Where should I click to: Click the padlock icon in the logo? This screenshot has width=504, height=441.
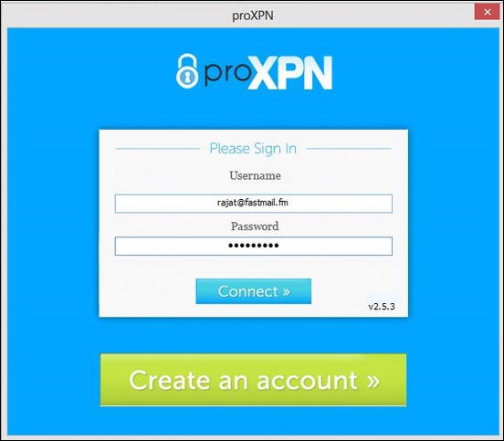coord(187,71)
